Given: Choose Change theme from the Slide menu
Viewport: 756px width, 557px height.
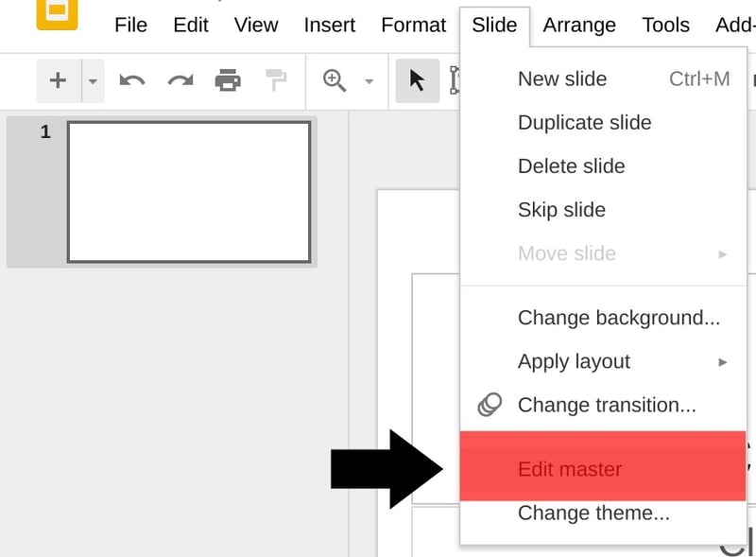Looking at the screenshot, I should [x=593, y=513].
